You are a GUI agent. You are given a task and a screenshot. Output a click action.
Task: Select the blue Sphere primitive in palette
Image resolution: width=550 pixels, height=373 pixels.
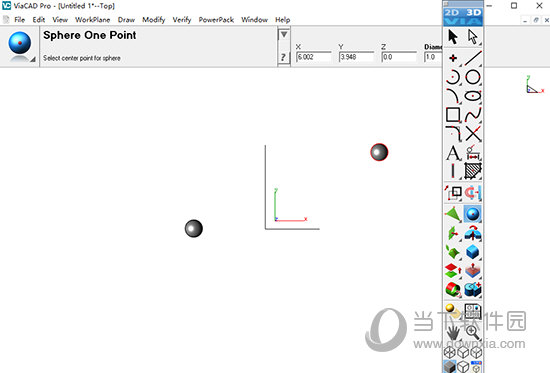473,214
